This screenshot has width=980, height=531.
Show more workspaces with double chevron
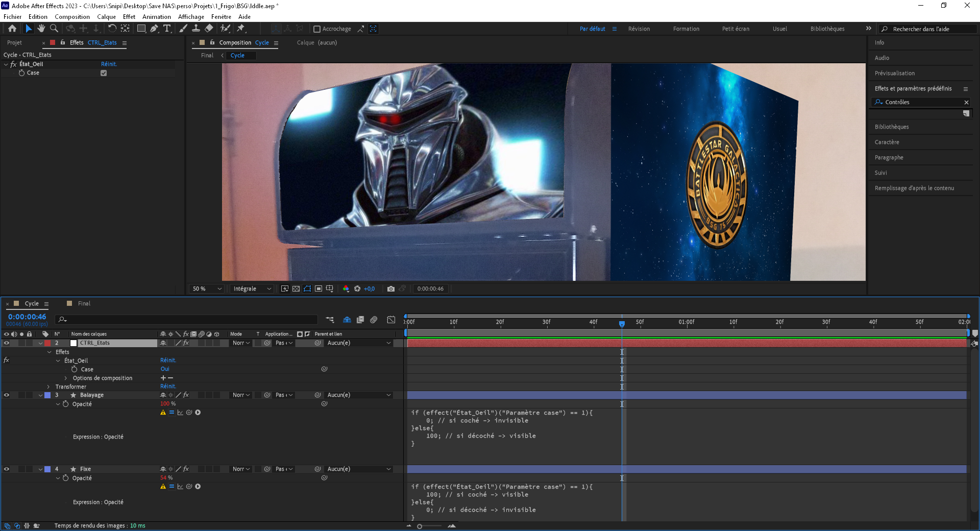pyautogui.click(x=869, y=29)
